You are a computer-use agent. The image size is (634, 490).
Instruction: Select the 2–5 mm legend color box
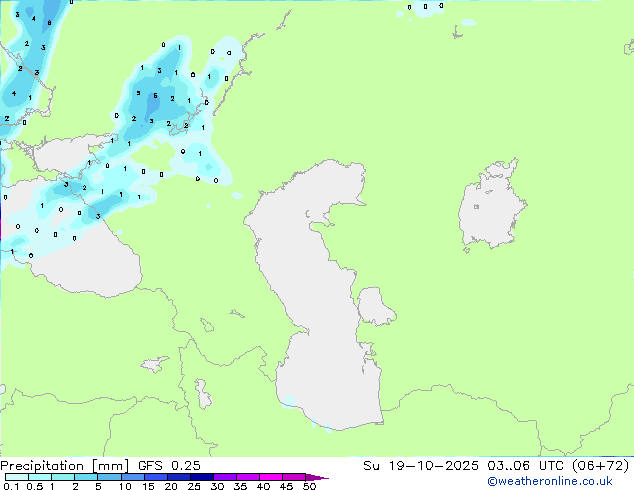(x=86, y=477)
